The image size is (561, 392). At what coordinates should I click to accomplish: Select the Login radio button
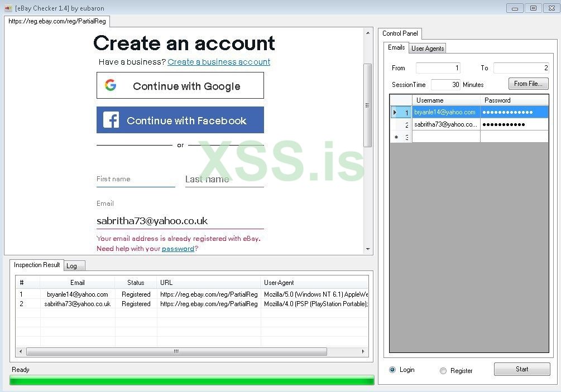[392, 370]
